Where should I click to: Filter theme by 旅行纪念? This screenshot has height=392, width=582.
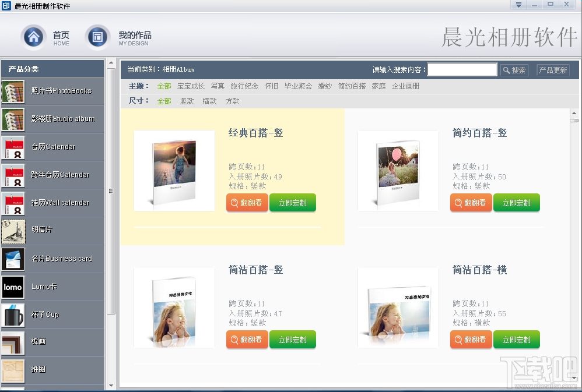coord(244,86)
